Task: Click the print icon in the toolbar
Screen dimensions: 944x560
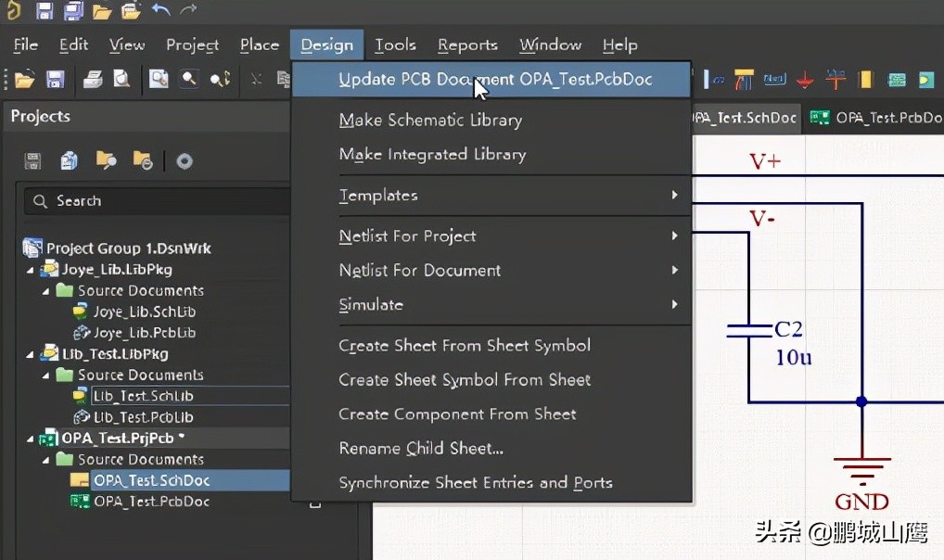Action: [x=92, y=80]
